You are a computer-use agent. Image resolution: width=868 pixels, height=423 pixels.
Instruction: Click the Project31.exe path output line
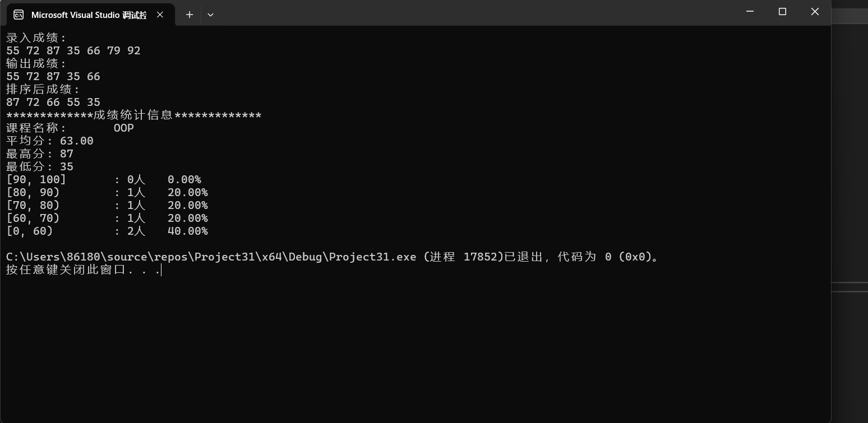tap(331, 257)
